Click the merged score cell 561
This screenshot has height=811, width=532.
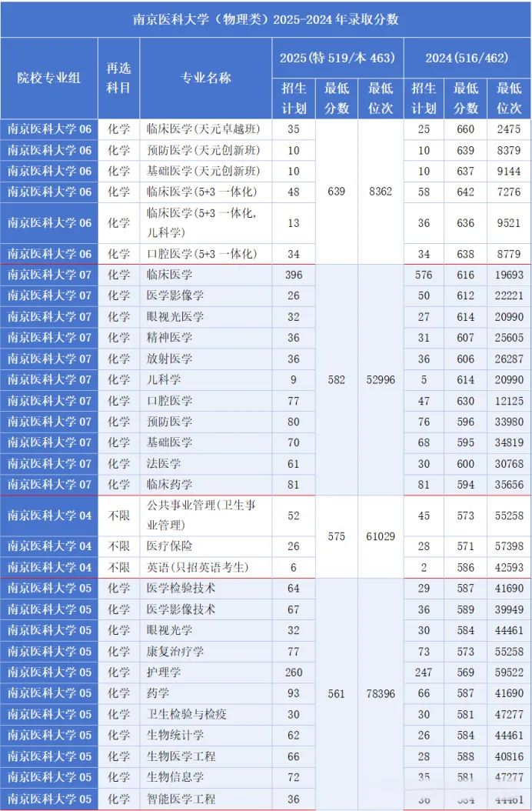point(336,693)
